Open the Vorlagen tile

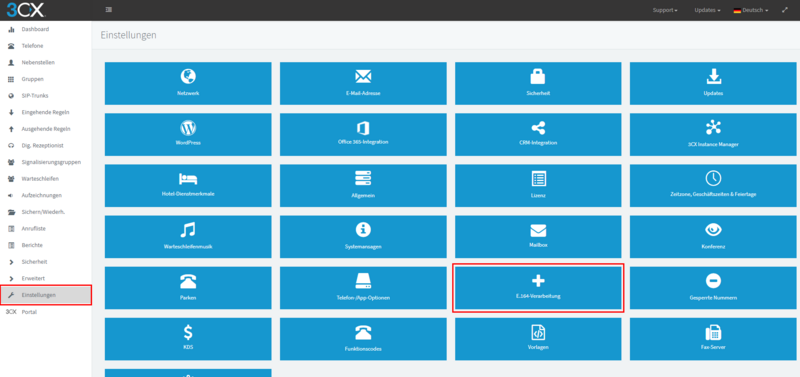[x=538, y=339]
